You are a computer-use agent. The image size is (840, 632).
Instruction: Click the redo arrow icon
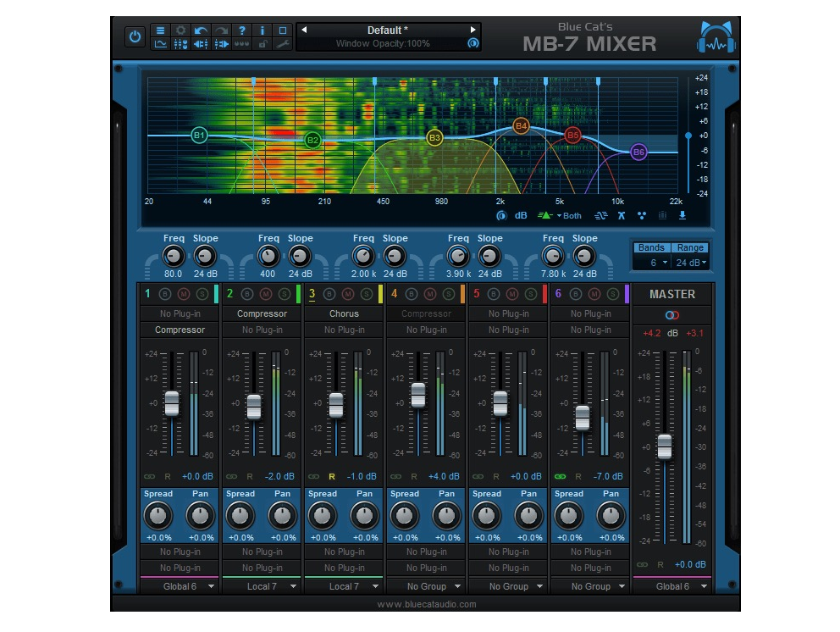click(x=221, y=30)
